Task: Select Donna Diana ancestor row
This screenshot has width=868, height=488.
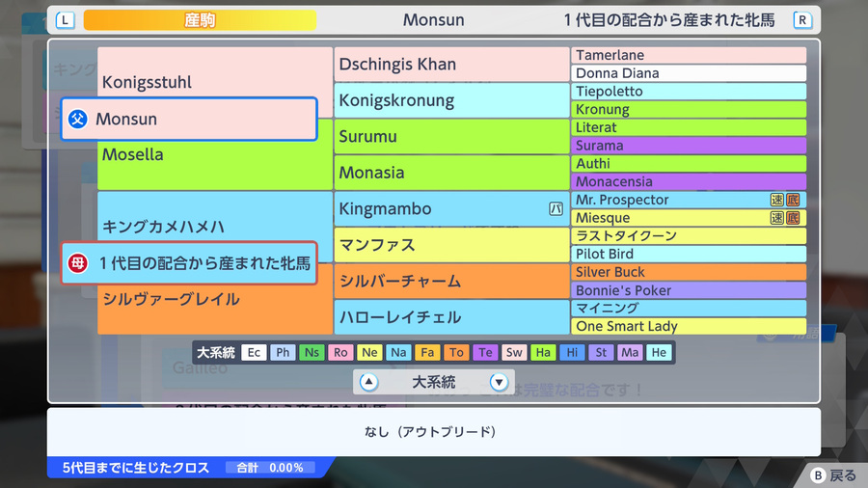Action: [689, 73]
